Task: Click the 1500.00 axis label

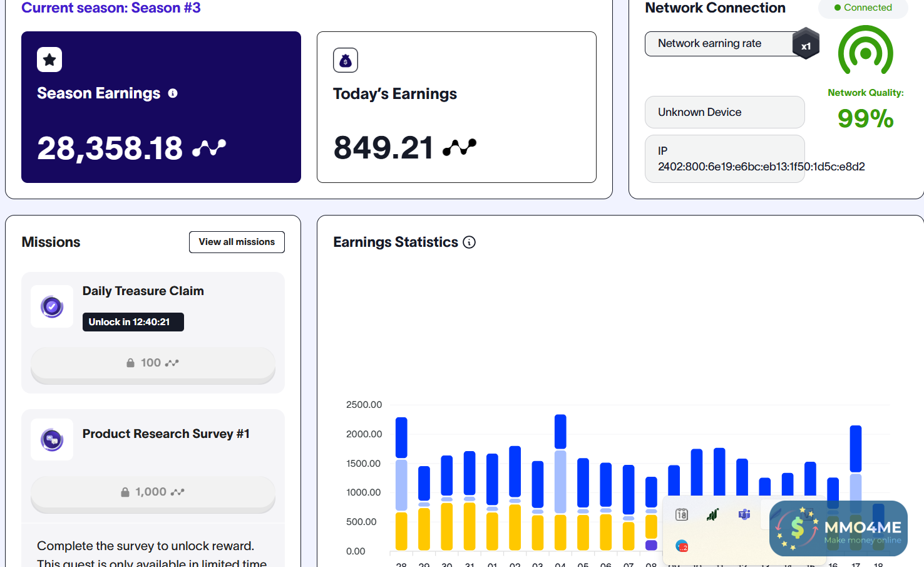Action: 364,464
